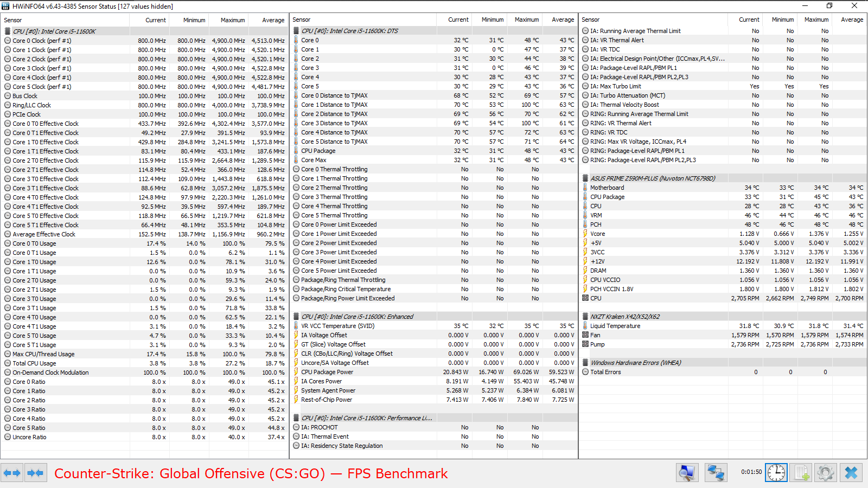Click lightning icon beside Vcore row
Screen dimensions: 868x488
click(585, 234)
